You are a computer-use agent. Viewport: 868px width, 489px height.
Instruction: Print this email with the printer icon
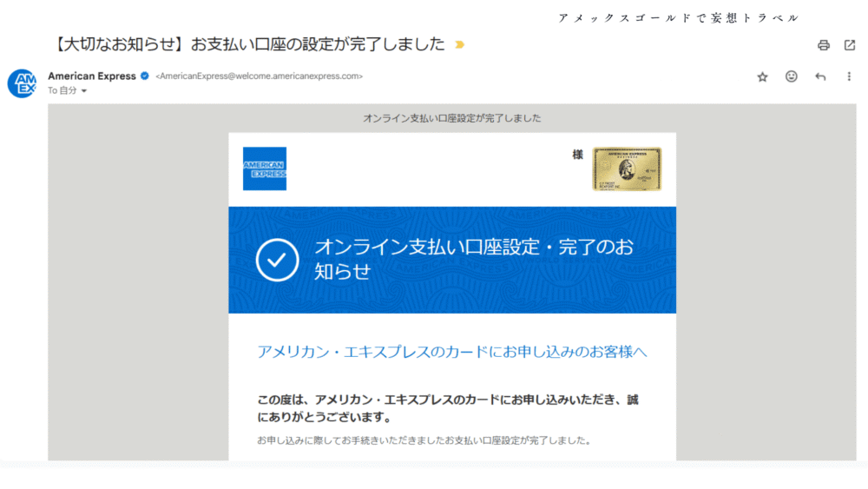pos(823,45)
